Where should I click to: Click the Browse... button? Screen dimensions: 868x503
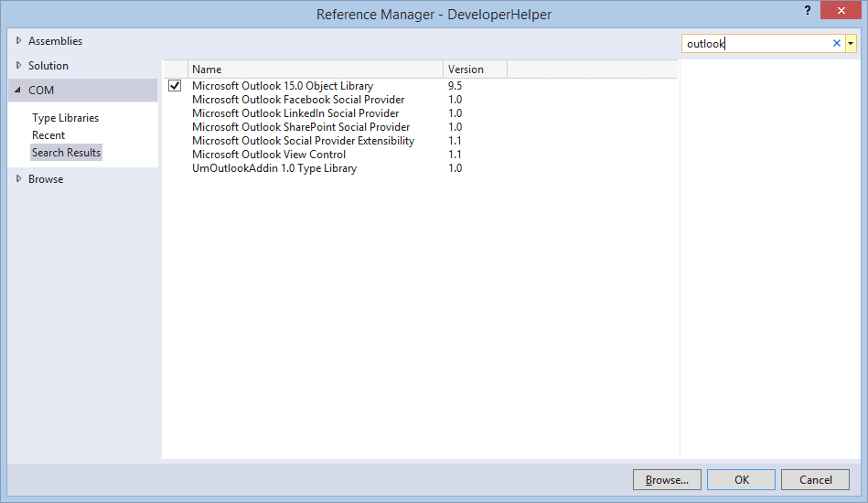pyautogui.click(x=667, y=480)
